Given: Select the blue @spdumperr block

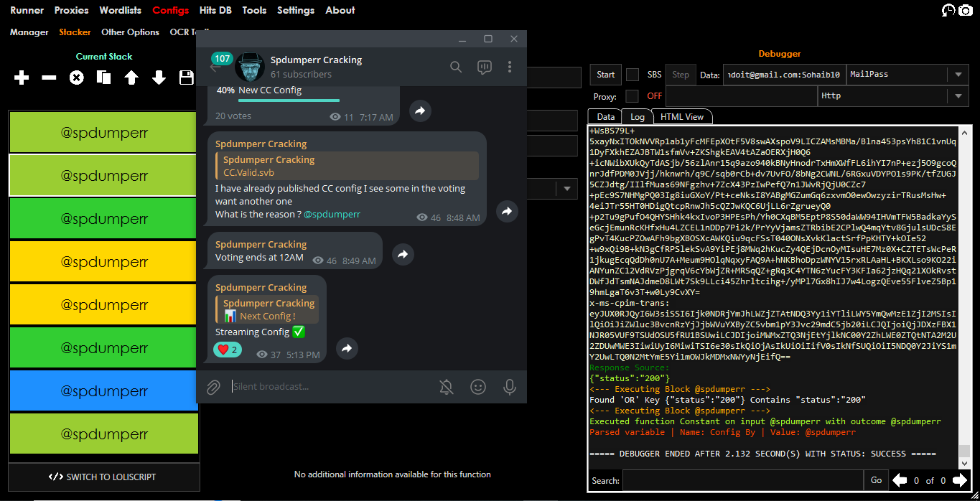Looking at the screenshot, I should coord(103,391).
